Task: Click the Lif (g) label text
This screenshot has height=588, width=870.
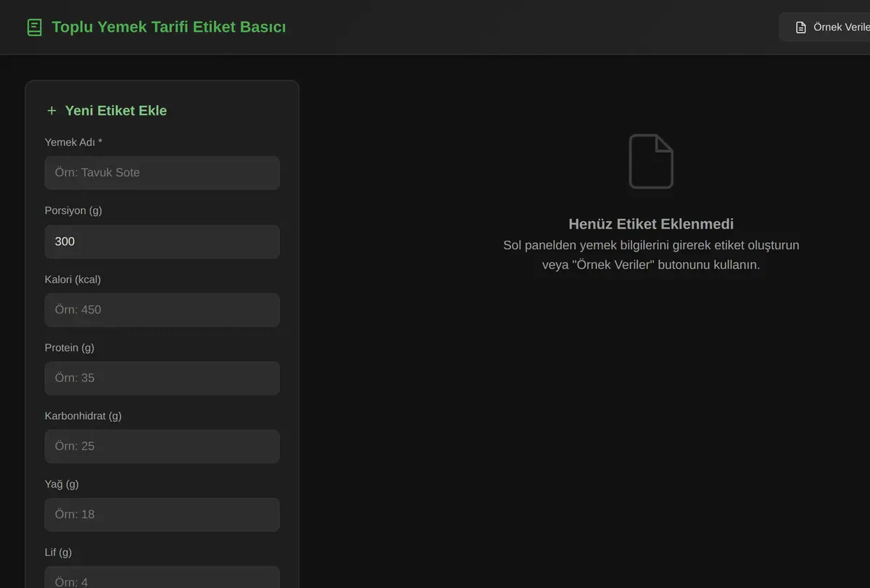Action: pos(58,552)
